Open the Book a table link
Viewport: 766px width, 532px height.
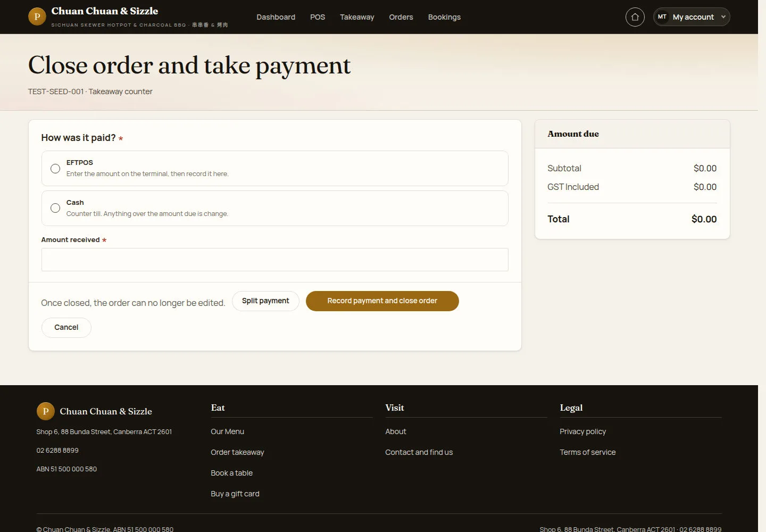[231, 473]
